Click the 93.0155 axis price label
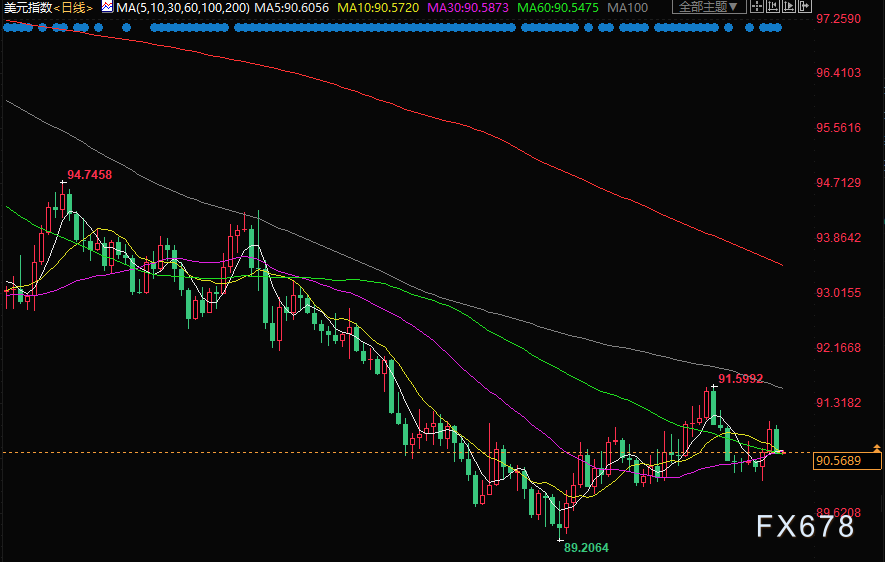Viewport: 885px width, 562px height. [839, 293]
